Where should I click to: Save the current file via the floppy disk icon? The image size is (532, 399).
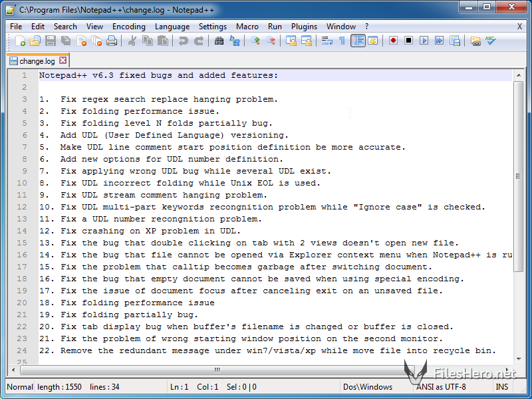click(x=51, y=41)
